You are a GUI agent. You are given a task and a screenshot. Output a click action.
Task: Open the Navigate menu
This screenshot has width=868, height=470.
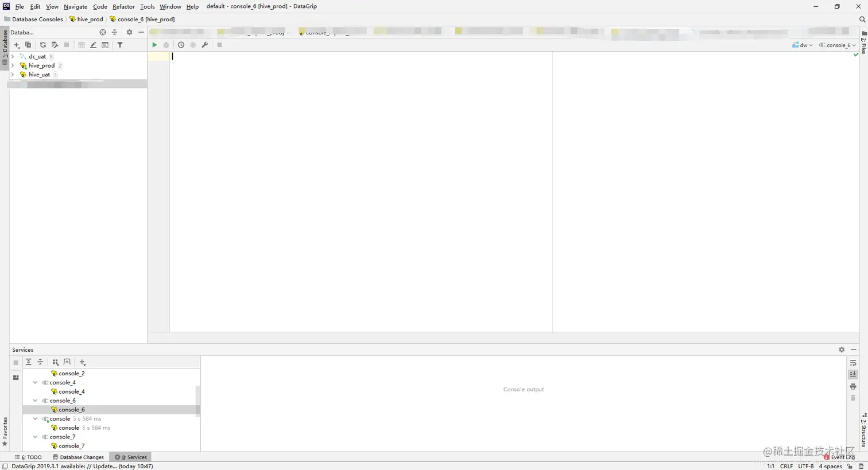(x=75, y=6)
